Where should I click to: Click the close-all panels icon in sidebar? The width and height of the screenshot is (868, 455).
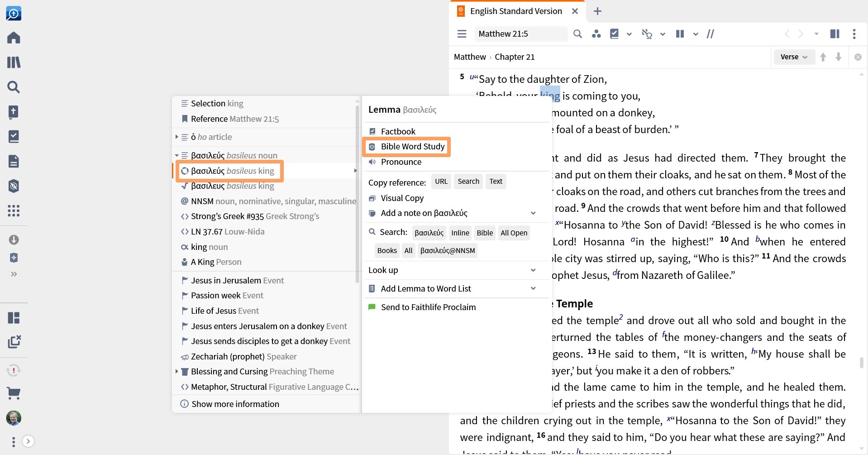click(x=14, y=341)
